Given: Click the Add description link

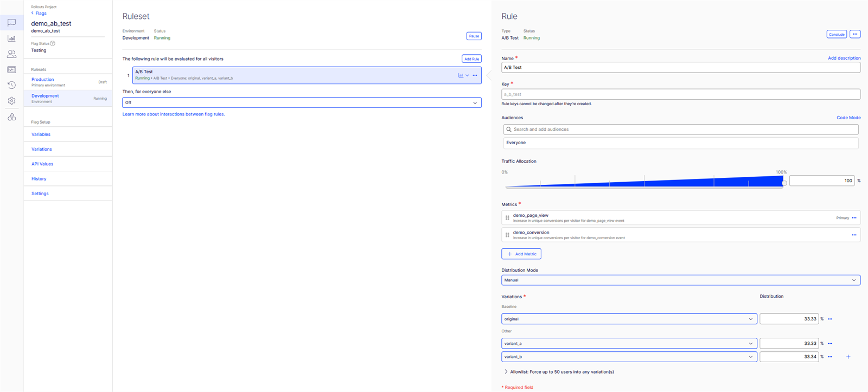Looking at the screenshot, I should (844, 58).
